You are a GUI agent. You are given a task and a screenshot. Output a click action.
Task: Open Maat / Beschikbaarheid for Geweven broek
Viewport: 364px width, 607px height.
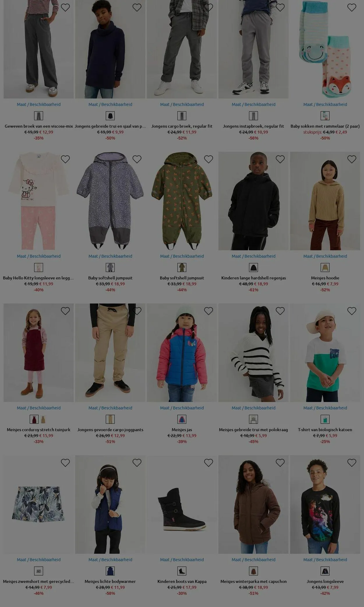39,104
